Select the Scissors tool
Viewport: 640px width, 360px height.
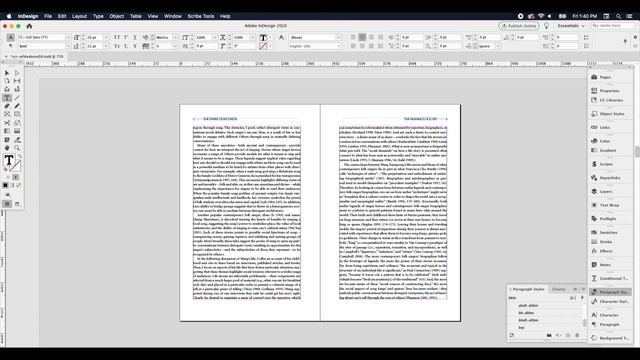[7, 123]
